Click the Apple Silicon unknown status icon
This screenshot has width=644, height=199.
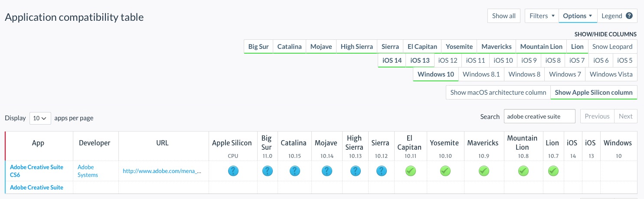click(234, 171)
